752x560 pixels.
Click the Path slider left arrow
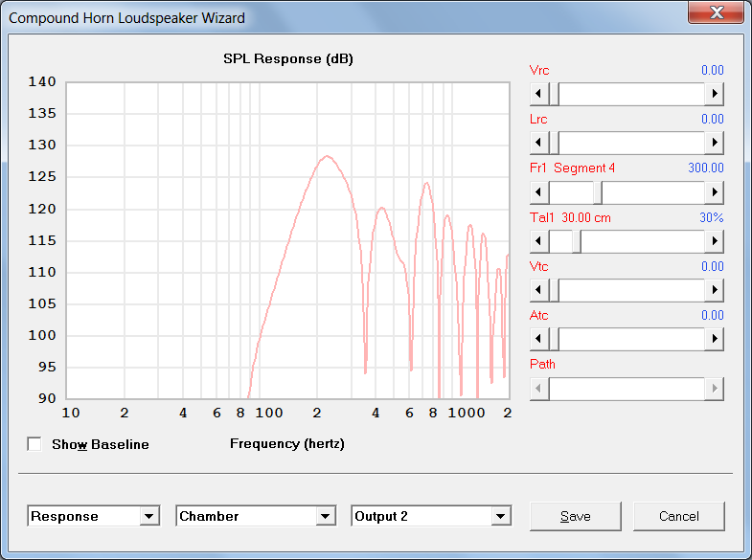539,389
